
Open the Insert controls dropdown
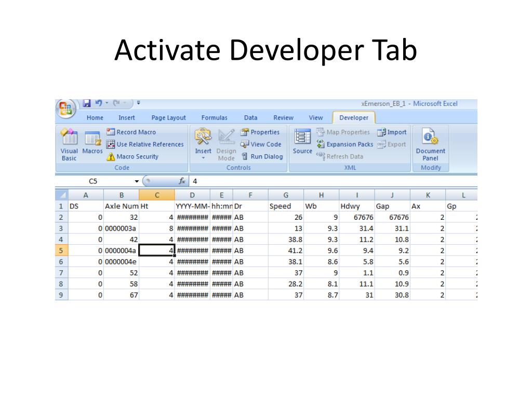[x=203, y=144]
